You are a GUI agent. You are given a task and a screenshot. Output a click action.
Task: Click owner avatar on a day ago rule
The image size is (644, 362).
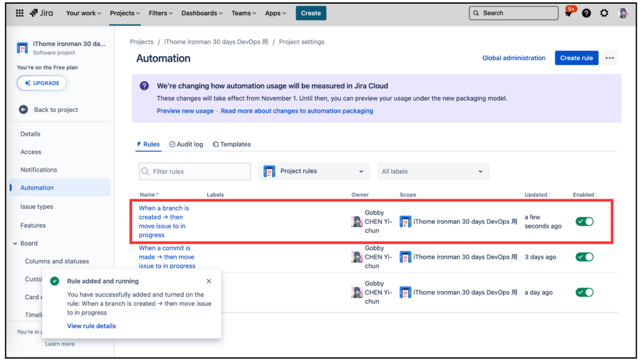[357, 292]
